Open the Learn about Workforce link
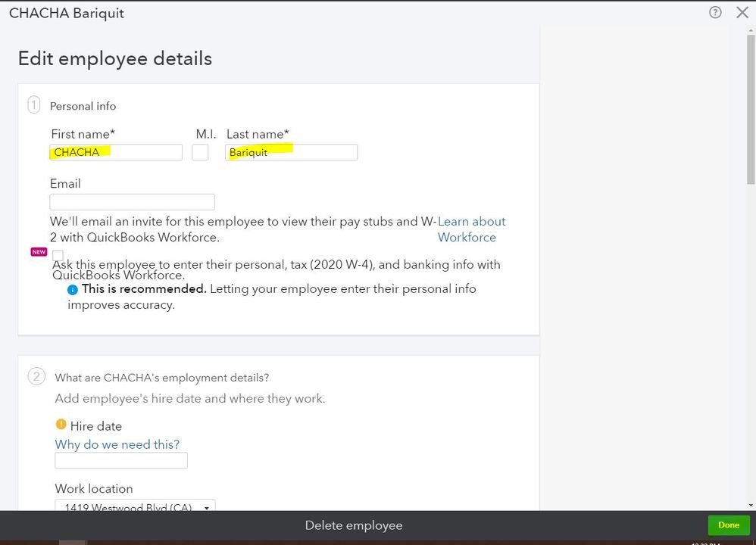 [x=471, y=229]
